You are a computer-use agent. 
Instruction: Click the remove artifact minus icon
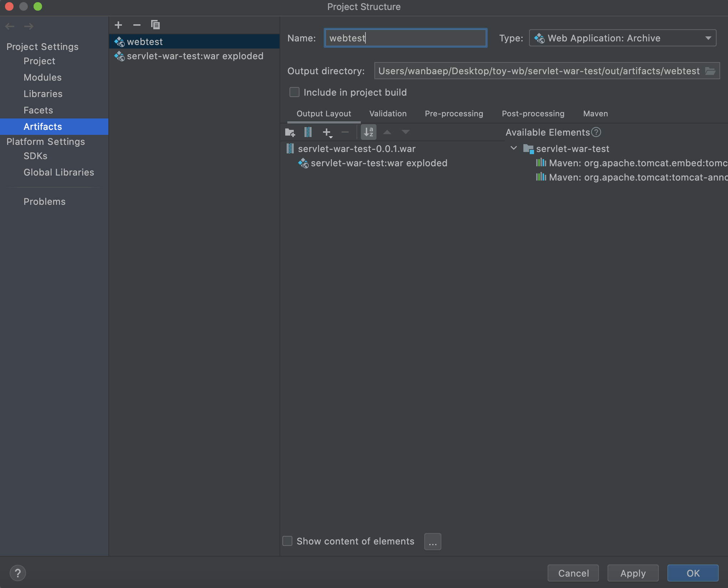point(137,25)
